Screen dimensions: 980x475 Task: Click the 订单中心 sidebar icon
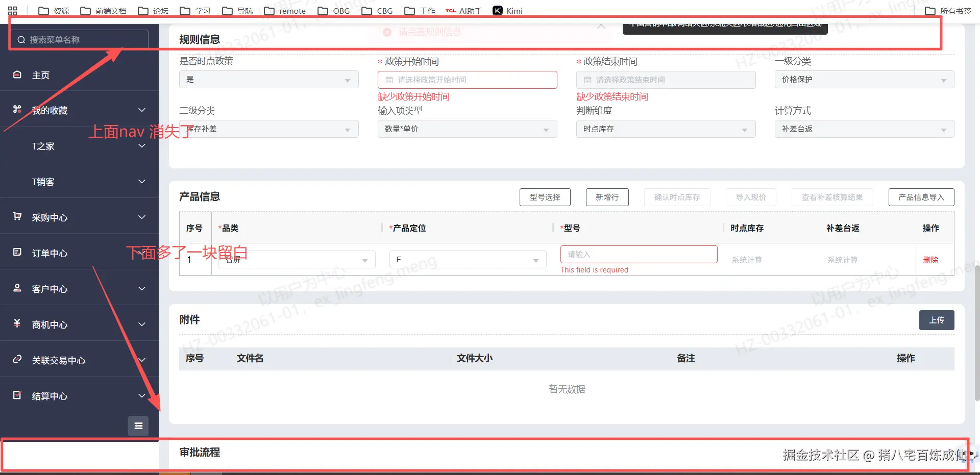(x=17, y=252)
